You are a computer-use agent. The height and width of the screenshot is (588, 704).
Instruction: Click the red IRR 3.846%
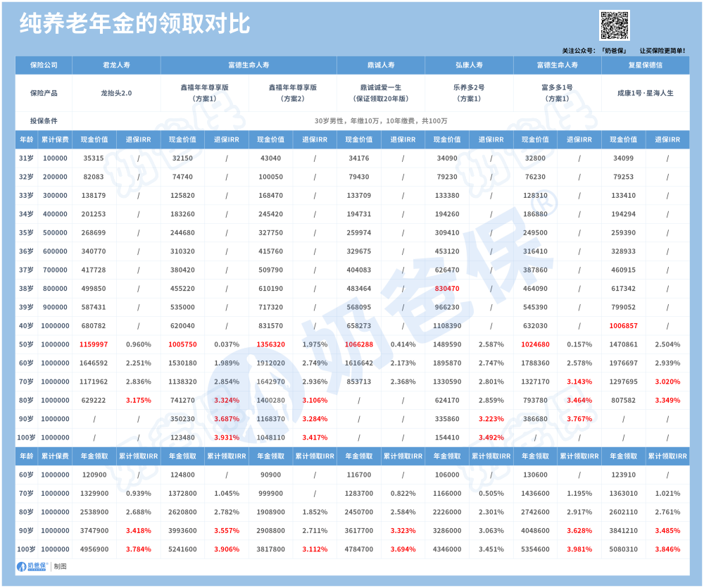point(667,549)
